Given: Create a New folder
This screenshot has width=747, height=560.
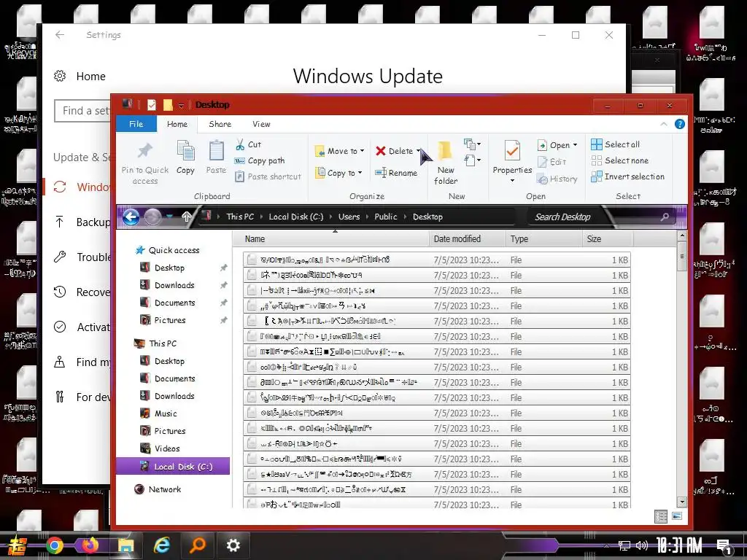Looking at the screenshot, I should coord(446,163).
